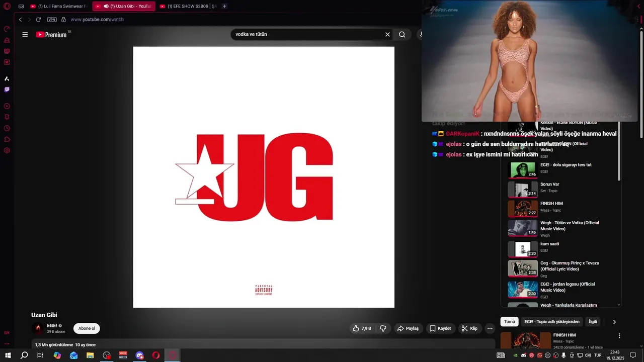Share video via Paylaş button
This screenshot has height=362, width=644.
[408, 329]
